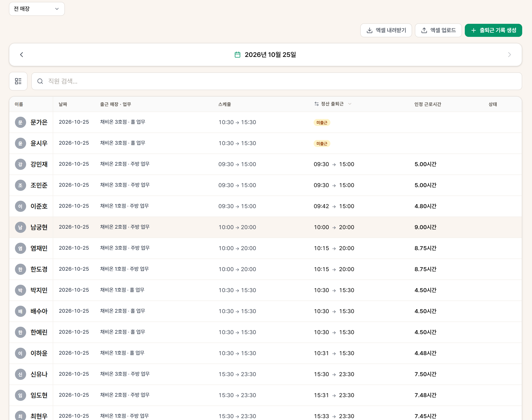Image resolution: width=532 pixels, height=420 pixels.
Task: Click the 이 avatar for 이준호
Action: [x=20, y=206]
